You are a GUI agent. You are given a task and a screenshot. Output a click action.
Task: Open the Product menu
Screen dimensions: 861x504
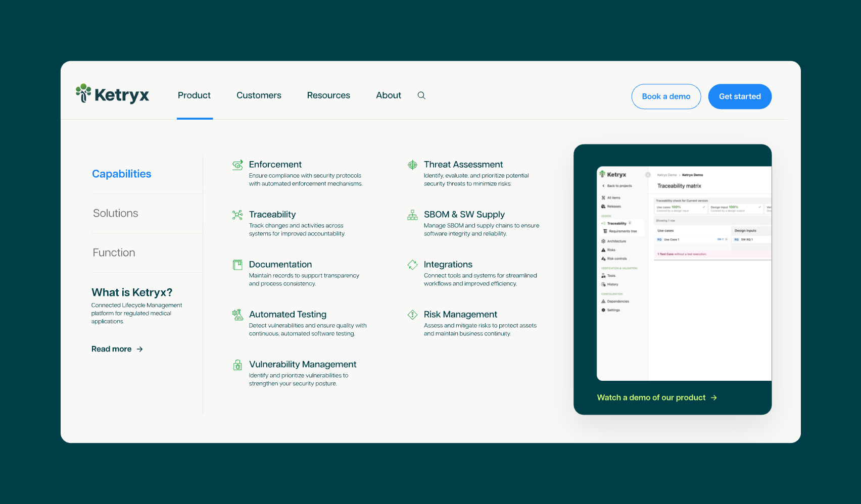(194, 95)
